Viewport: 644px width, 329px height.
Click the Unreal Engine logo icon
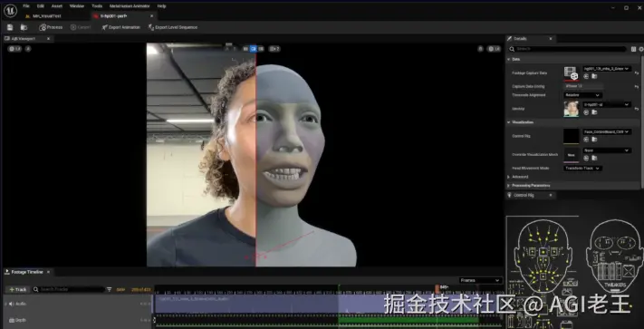pyautogui.click(x=10, y=10)
